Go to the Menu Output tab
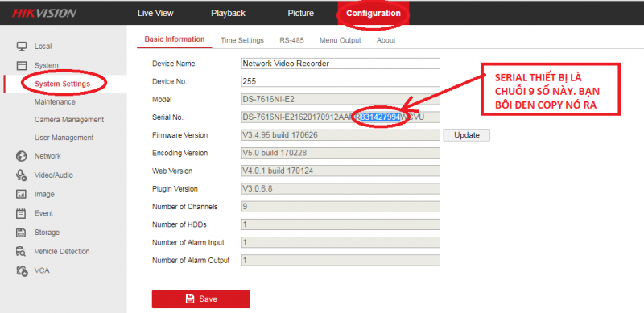This screenshot has height=313, width=644. pyautogui.click(x=340, y=40)
